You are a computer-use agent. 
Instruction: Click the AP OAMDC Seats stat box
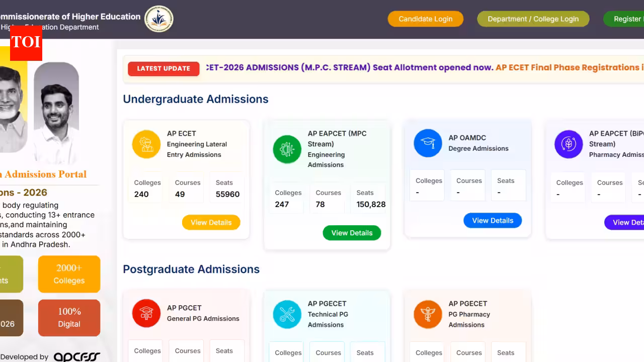[509, 187]
